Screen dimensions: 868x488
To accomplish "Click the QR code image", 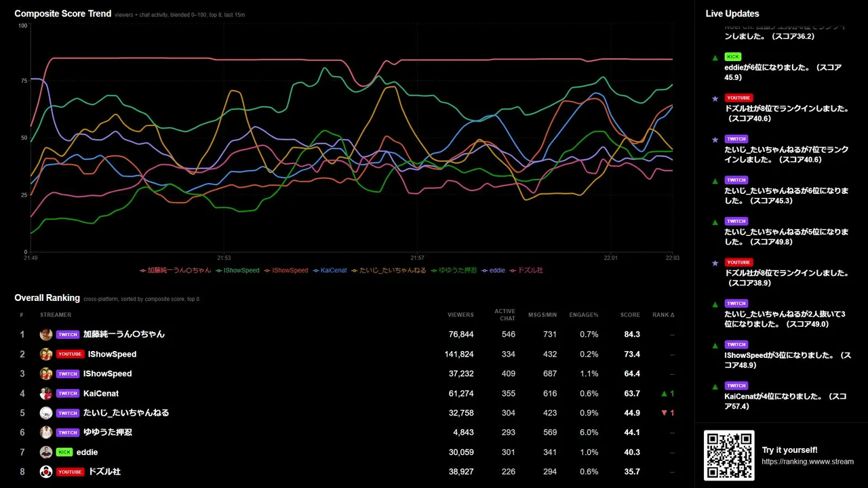I will [x=729, y=455].
